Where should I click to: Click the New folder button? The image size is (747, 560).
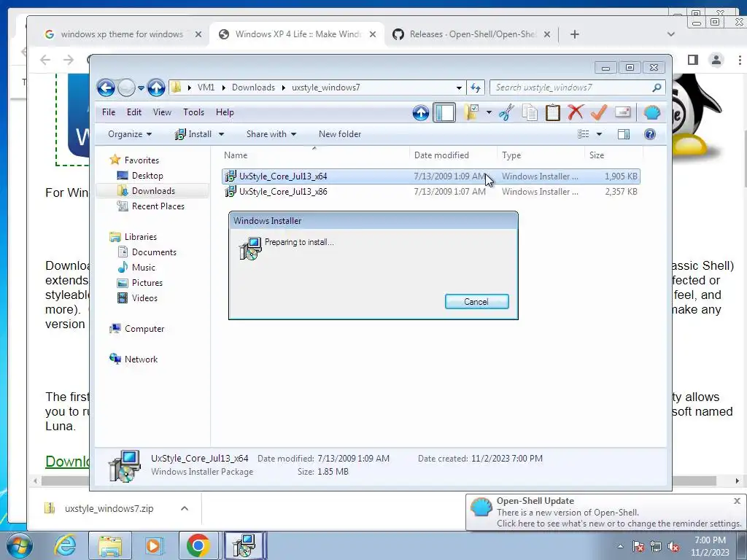[340, 134]
